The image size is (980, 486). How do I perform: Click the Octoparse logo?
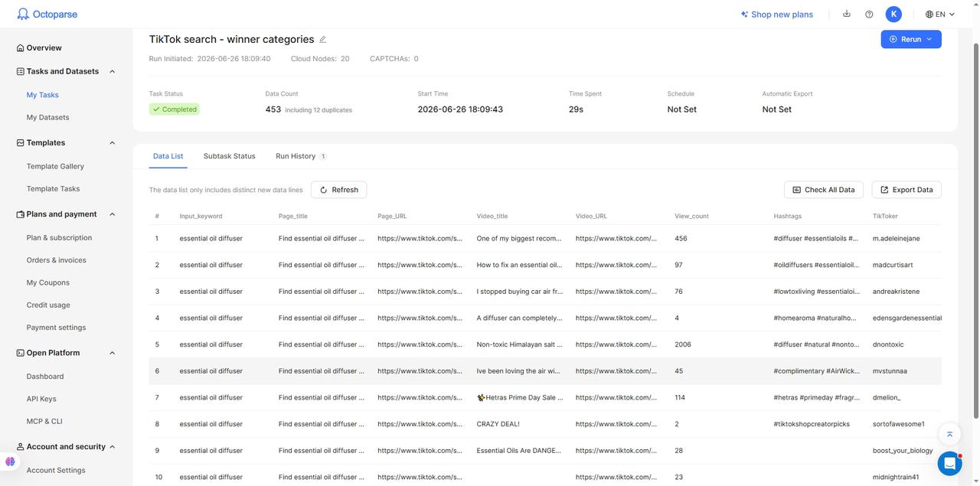pyautogui.click(x=47, y=14)
